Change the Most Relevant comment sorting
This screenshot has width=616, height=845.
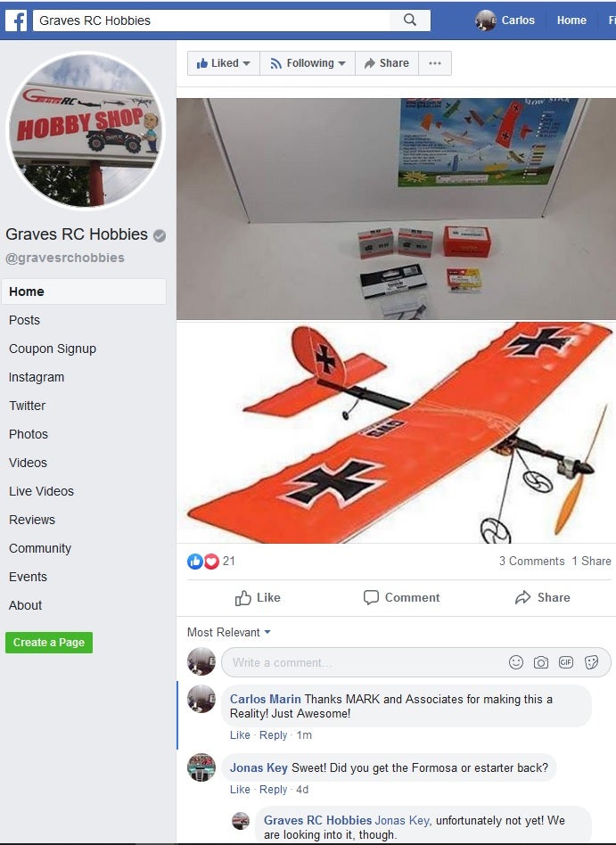tap(229, 632)
